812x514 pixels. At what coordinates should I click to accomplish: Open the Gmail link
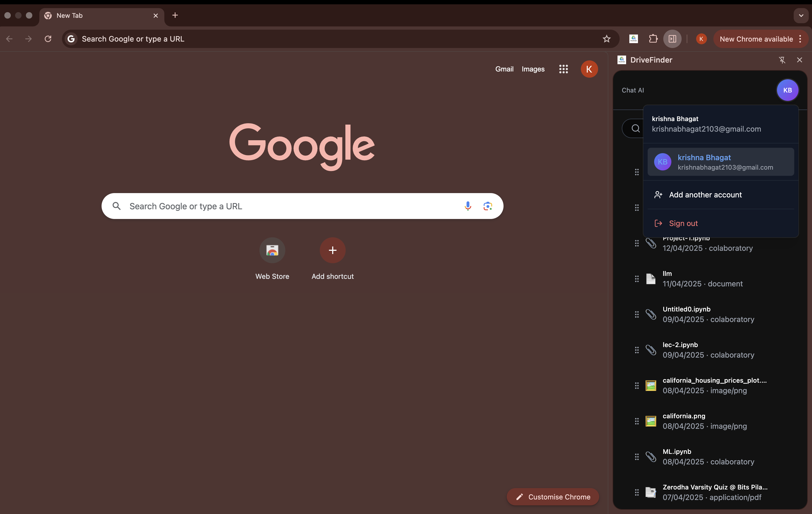pos(504,69)
